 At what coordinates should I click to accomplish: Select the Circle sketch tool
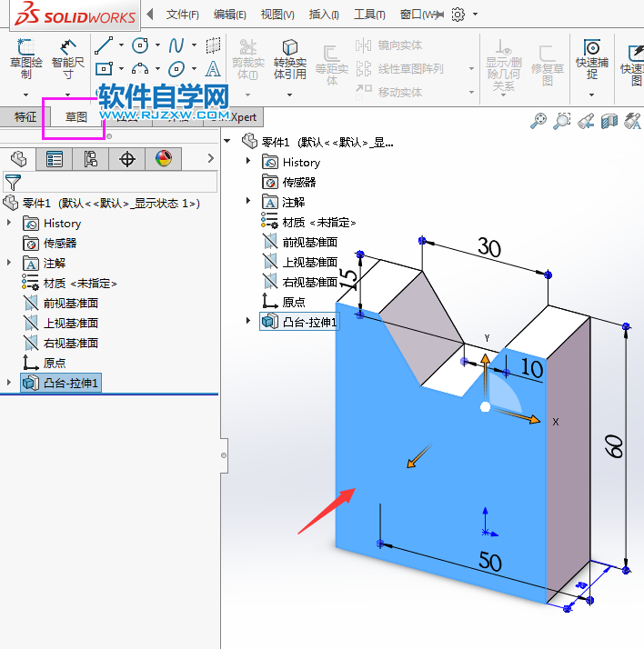click(x=140, y=45)
